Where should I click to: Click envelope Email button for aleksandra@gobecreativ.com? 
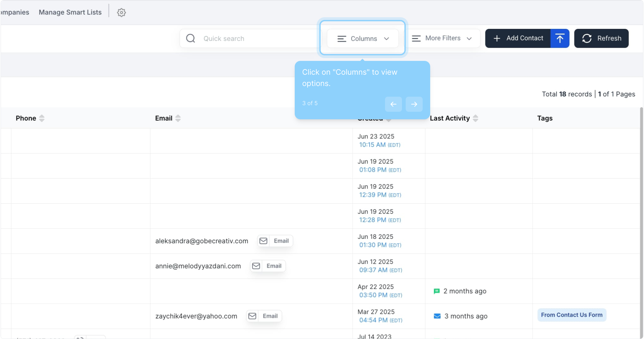coord(275,241)
